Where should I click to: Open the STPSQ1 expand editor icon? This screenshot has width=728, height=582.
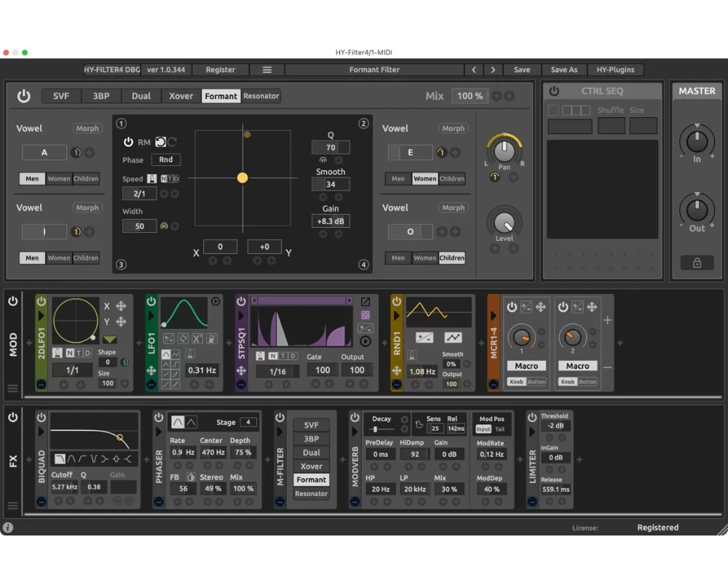pos(365,302)
